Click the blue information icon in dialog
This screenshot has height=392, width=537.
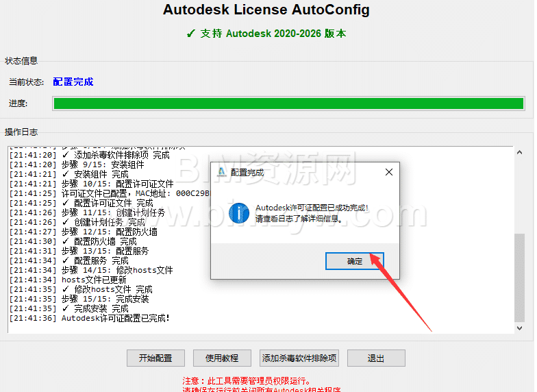tap(238, 213)
